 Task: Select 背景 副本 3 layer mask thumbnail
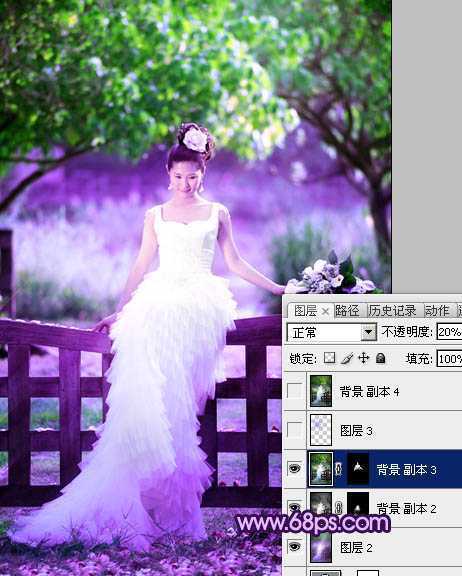click(358, 469)
